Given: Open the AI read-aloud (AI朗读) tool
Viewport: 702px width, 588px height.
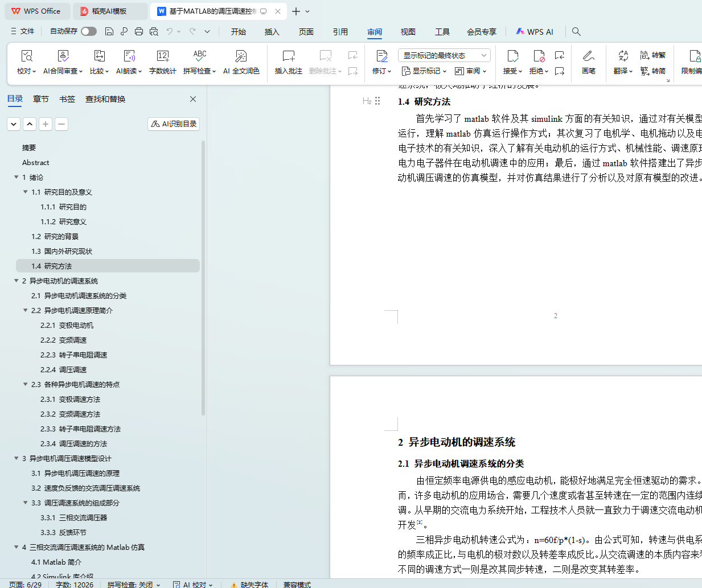Looking at the screenshot, I should [129, 56].
